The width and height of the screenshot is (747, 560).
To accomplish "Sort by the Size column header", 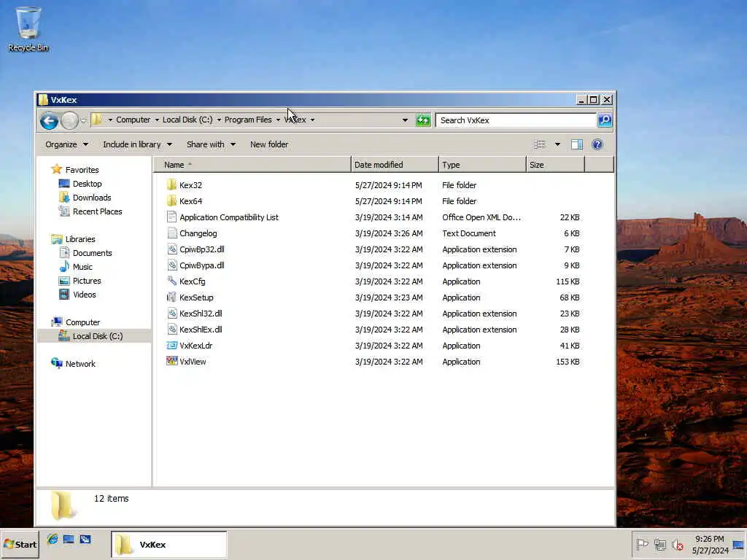I will [555, 165].
